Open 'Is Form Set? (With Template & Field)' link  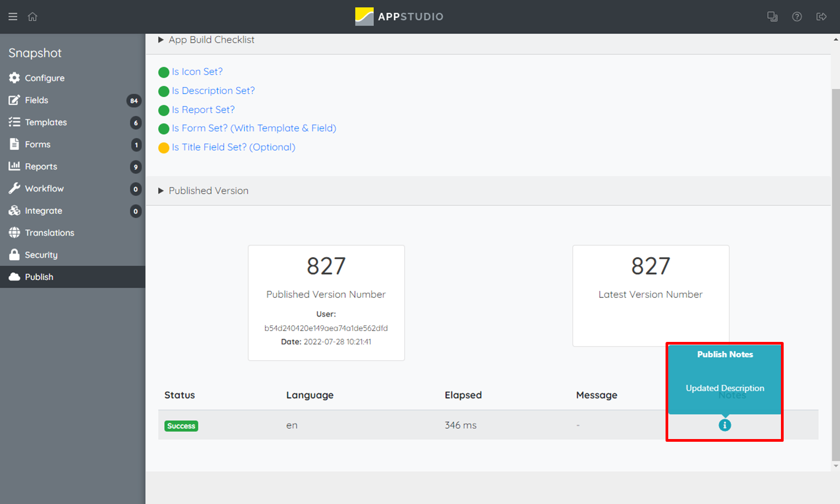coord(254,128)
